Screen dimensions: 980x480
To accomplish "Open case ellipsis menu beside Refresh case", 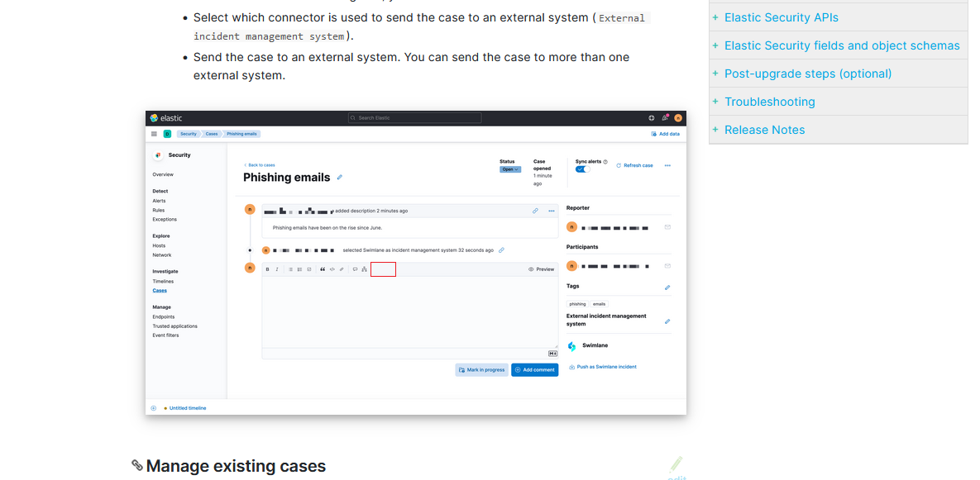I will 667,166.
